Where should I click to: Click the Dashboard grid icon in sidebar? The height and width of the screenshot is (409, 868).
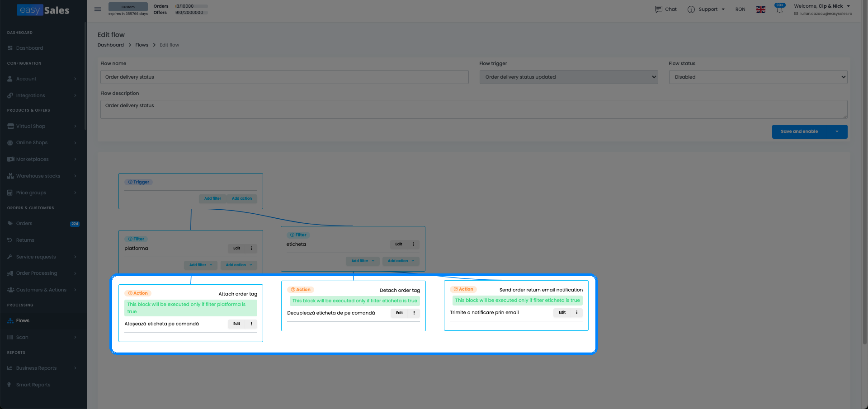[10, 48]
